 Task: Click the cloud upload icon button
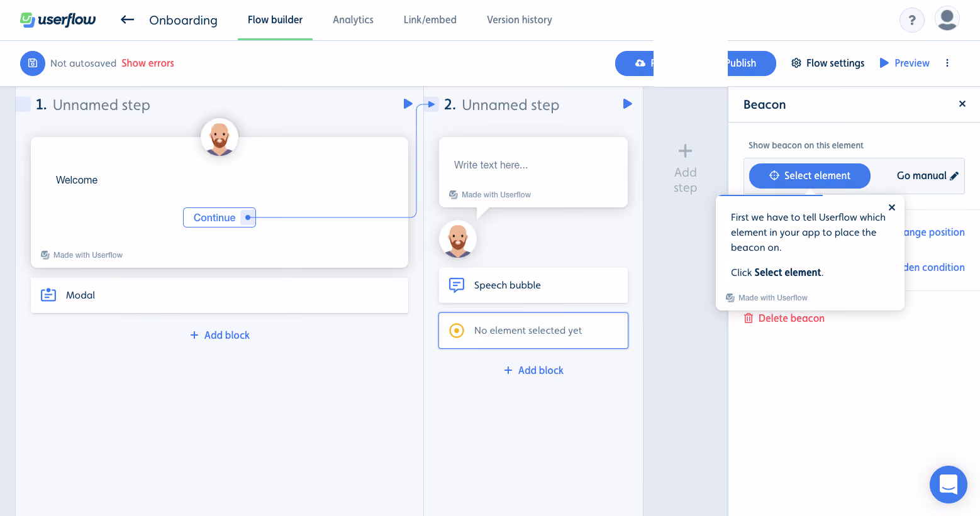click(x=640, y=63)
